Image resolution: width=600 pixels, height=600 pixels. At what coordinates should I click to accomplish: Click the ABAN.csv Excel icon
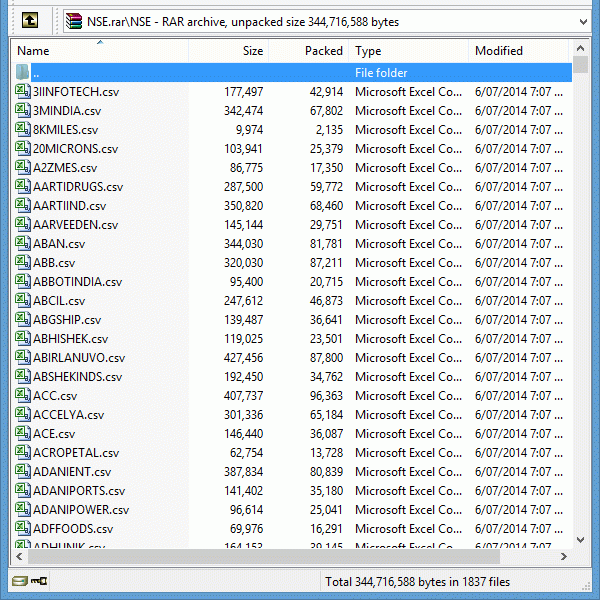point(23,243)
